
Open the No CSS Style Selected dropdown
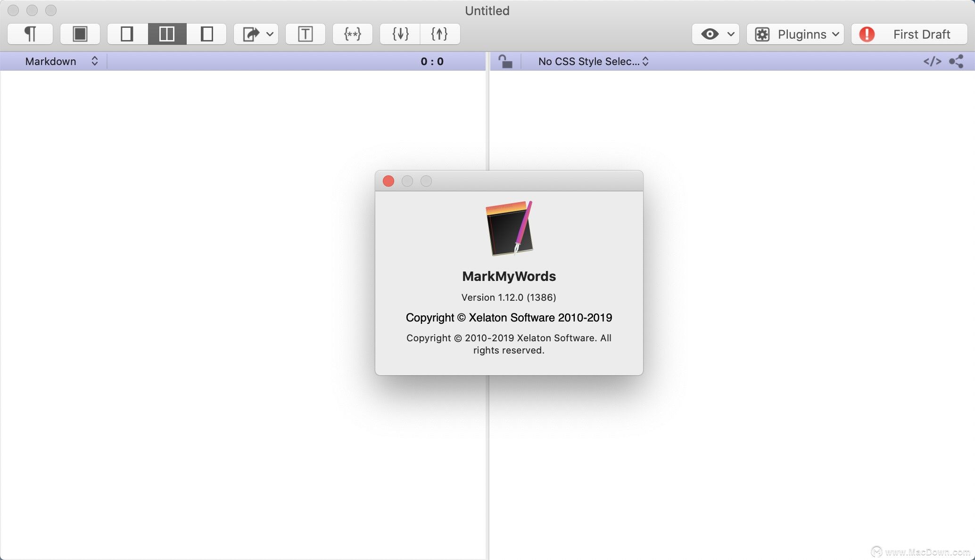[593, 61]
